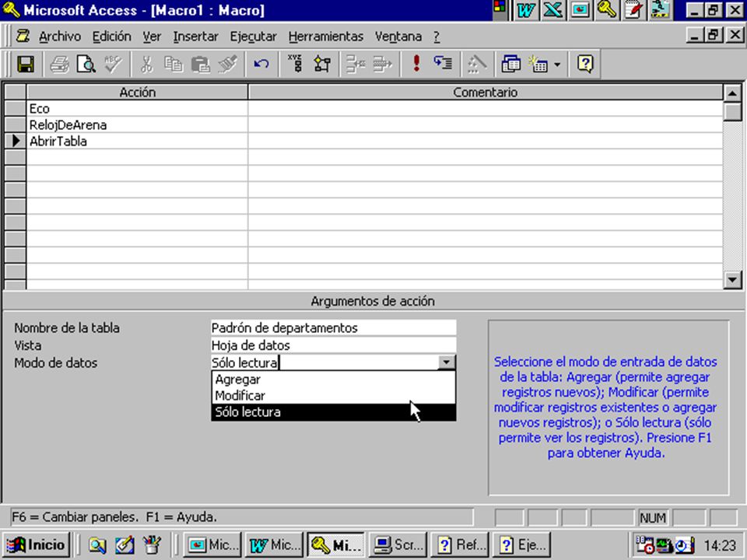
Task: Click the Print toolbar icon
Action: point(60,64)
